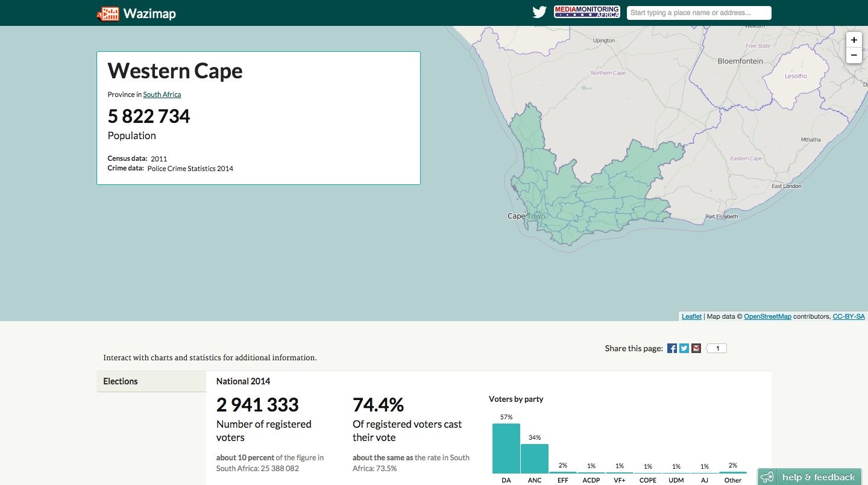The height and width of the screenshot is (485, 868).
Task: Share this page via the Facebook icon
Action: [671, 348]
